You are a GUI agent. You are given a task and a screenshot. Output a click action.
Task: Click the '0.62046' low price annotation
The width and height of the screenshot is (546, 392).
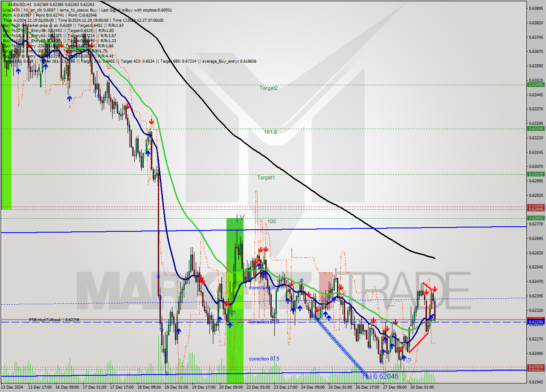click(386, 377)
